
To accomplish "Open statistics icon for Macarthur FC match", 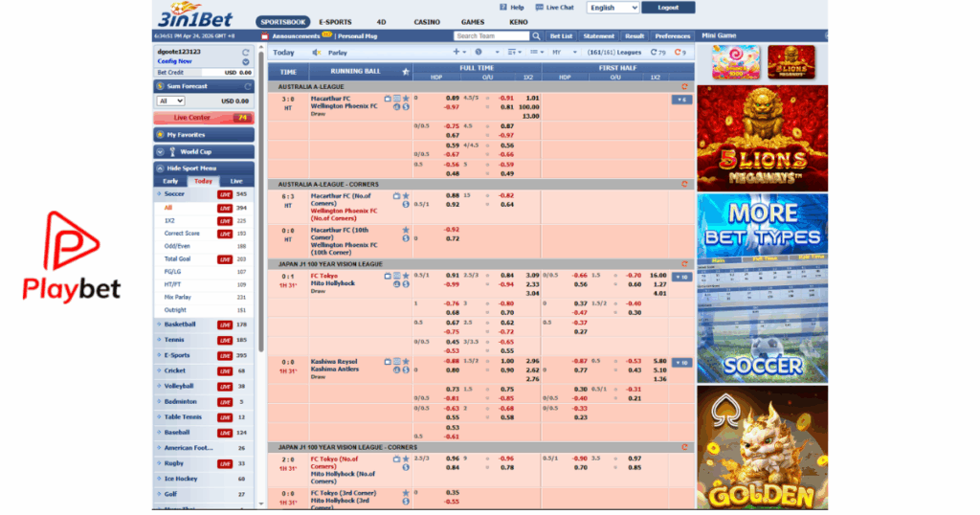I will (x=397, y=107).
